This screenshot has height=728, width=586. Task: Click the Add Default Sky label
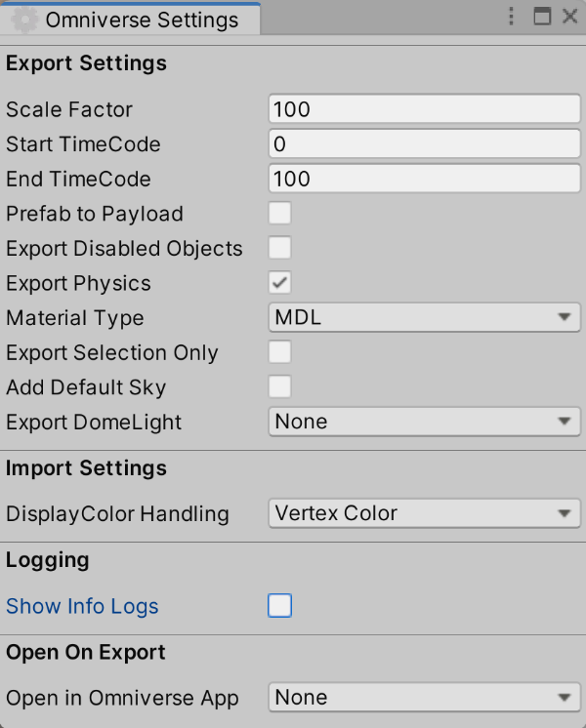pos(86,387)
